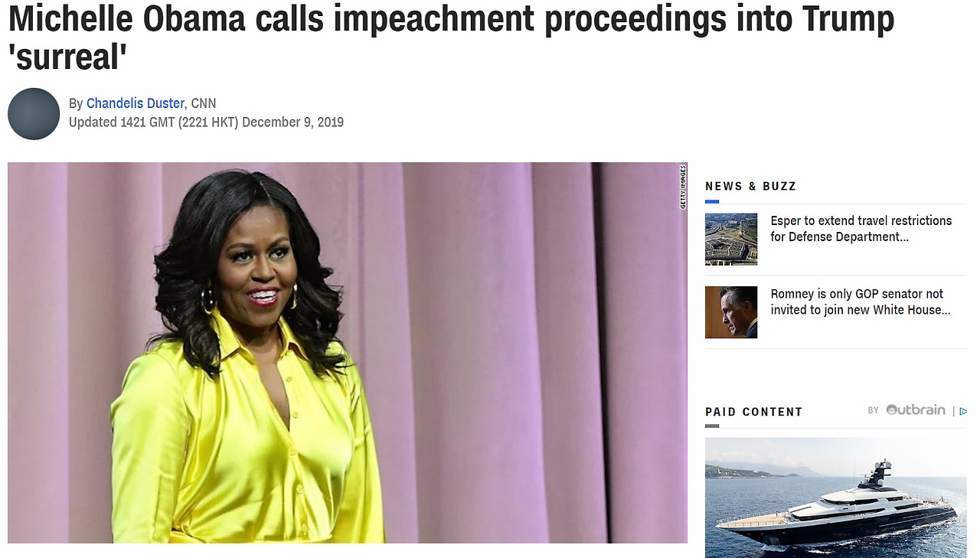Click the word 'surreal' in the headline
This screenshot has width=980, height=558.
[x=66, y=57]
